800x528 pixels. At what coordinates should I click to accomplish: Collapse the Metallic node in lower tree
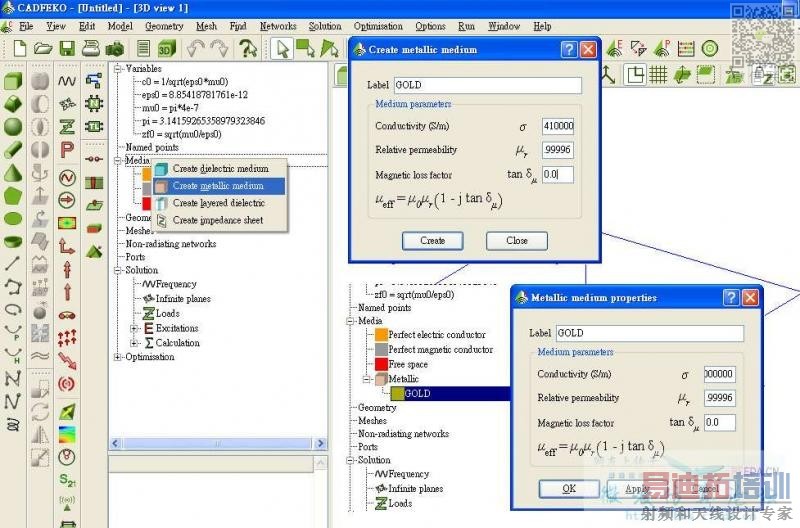(366, 379)
